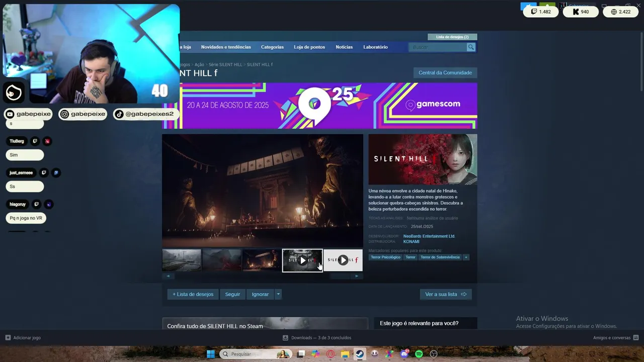Open Laboratório in store navigation
The height and width of the screenshot is (362, 644).
point(375,47)
